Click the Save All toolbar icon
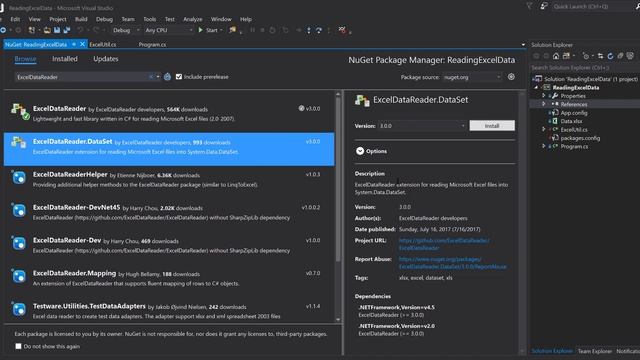 (67, 30)
